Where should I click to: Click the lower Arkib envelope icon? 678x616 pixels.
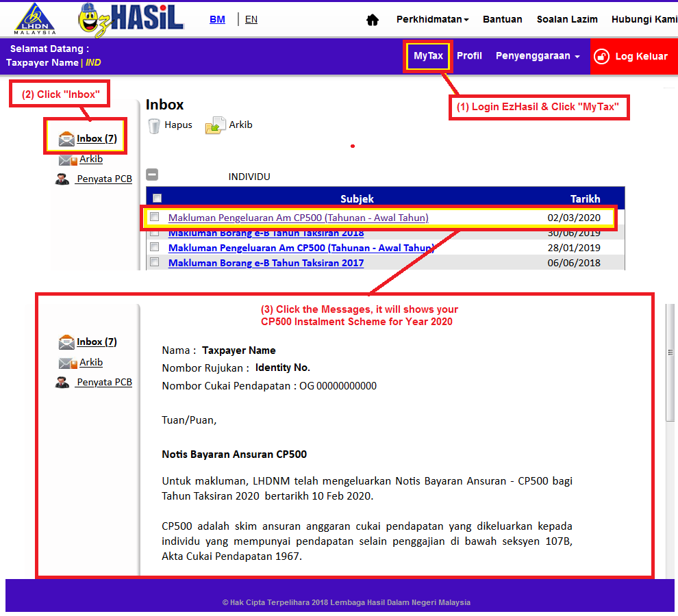click(67, 363)
